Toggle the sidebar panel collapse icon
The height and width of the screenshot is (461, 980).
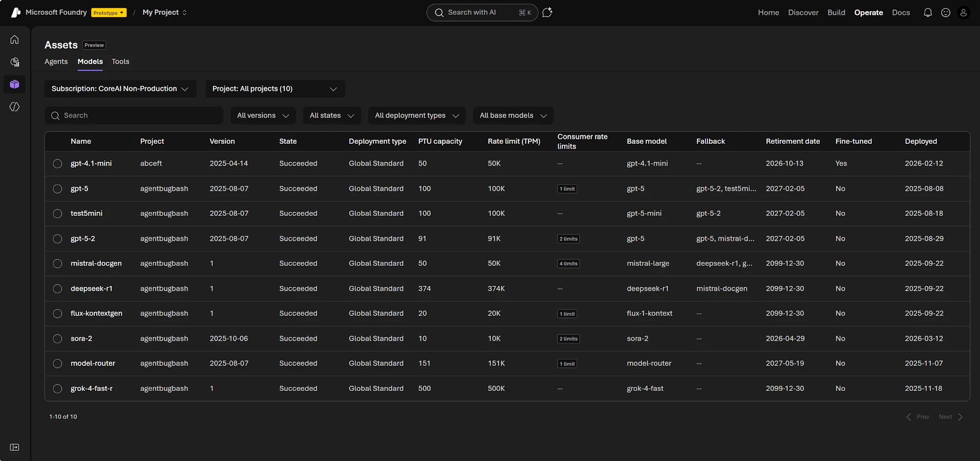click(15, 447)
